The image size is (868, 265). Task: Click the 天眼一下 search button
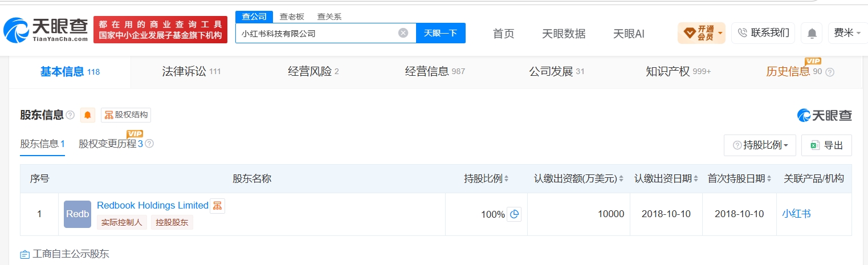[441, 33]
